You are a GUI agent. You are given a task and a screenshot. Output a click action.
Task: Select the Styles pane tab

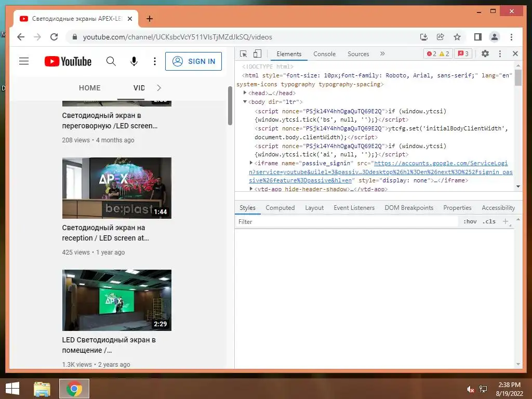tap(247, 208)
